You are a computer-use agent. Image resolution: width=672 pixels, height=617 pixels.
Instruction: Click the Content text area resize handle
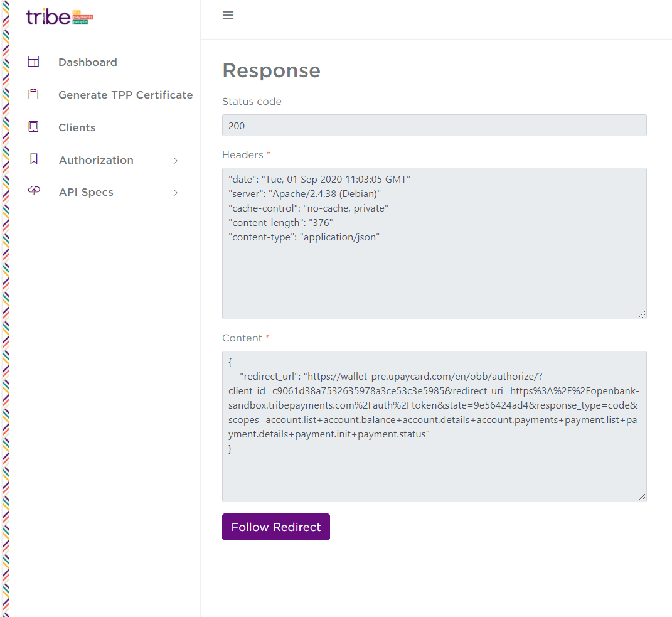click(642, 497)
